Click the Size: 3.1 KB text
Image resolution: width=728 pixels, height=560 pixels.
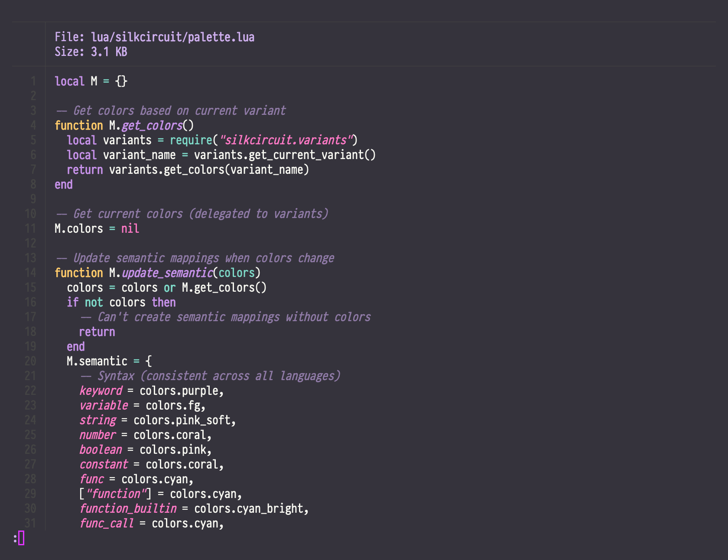tap(91, 52)
